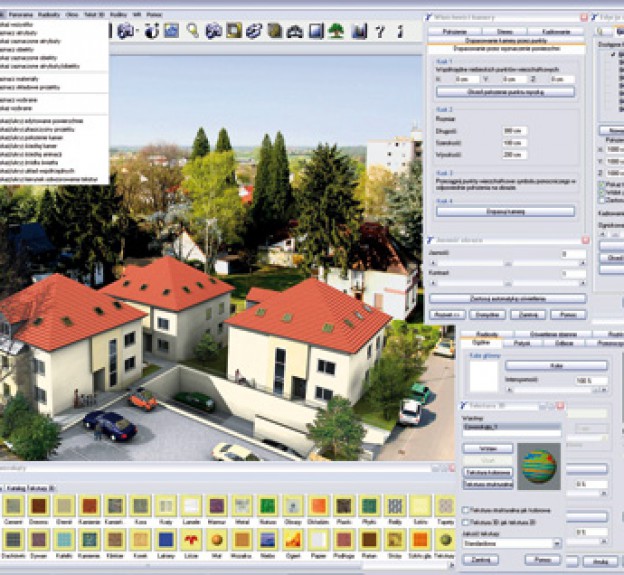Click the Intensywność slider track
The height and width of the screenshot is (575, 624).
[556, 390]
